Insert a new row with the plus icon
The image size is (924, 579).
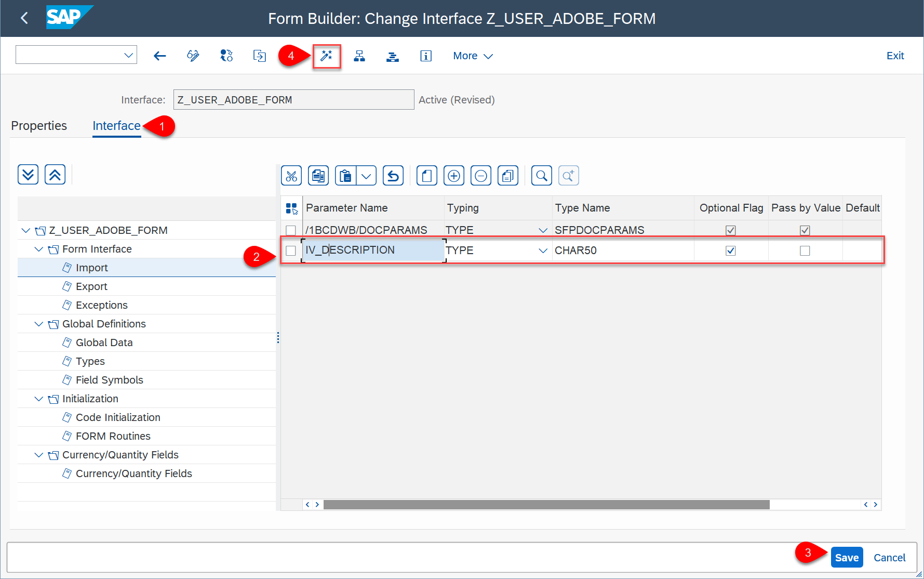click(x=453, y=175)
